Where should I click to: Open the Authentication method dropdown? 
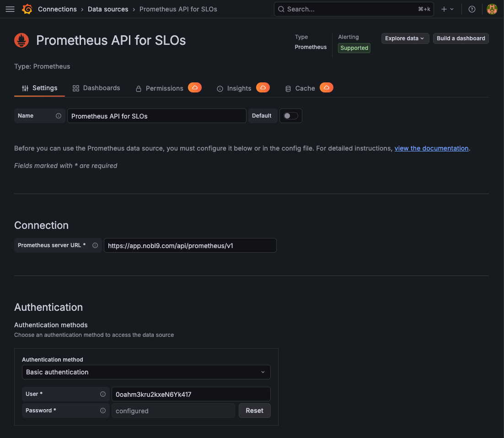pos(146,372)
